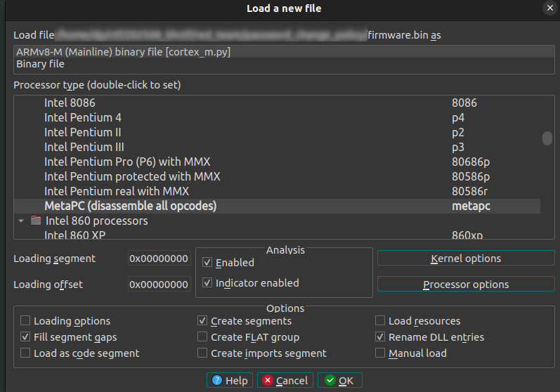The image size is (560, 392).
Task: Enable the Loading options checkbox
Action: [x=26, y=321]
